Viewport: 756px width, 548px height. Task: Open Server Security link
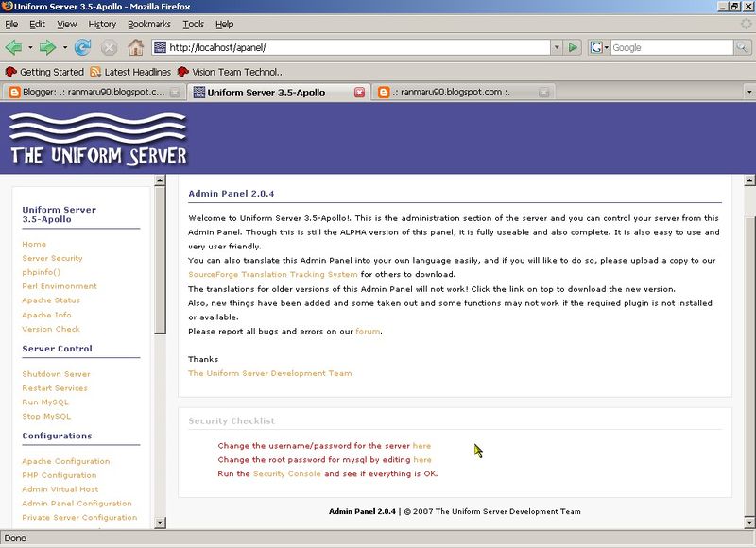tap(52, 258)
